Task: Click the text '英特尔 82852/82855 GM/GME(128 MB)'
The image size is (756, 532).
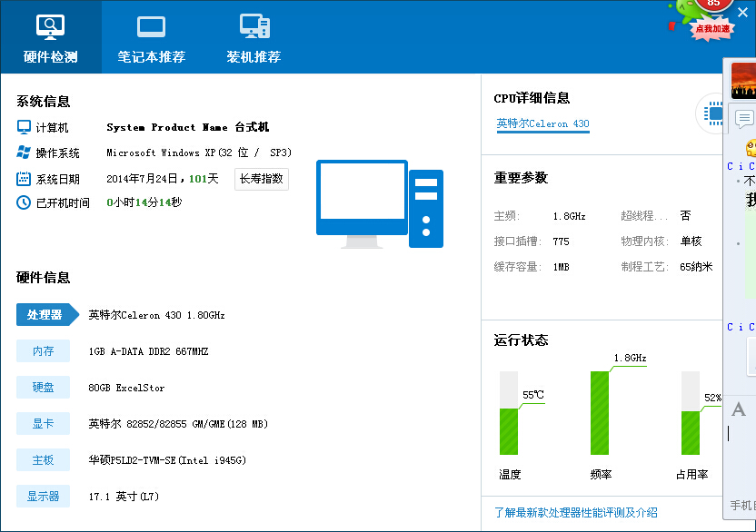Action: pos(178,424)
